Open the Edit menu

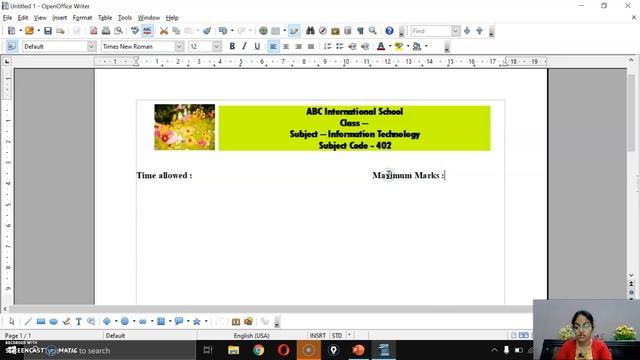tap(22, 18)
